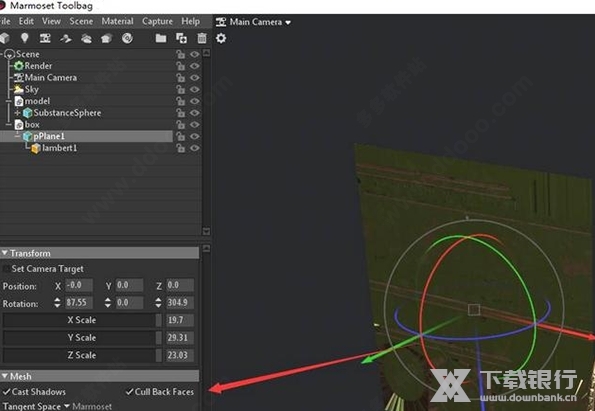The image size is (595, 411).
Task: Create new folder in scene toolbar
Action: click(161, 38)
